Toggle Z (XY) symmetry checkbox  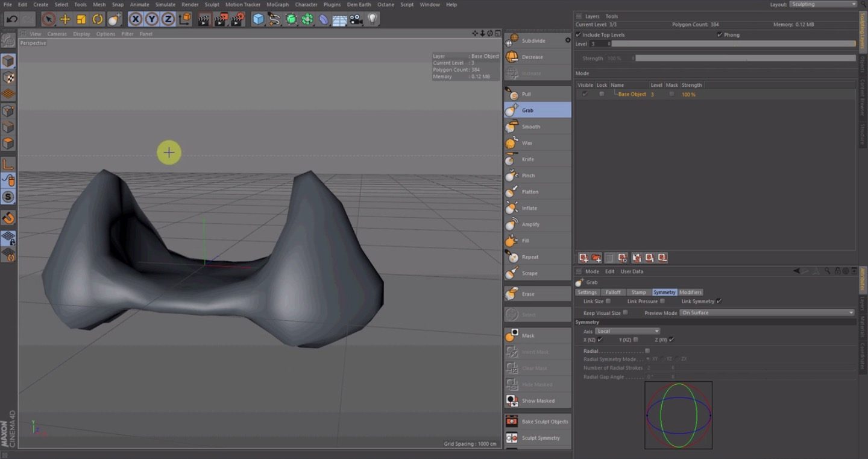(x=671, y=340)
